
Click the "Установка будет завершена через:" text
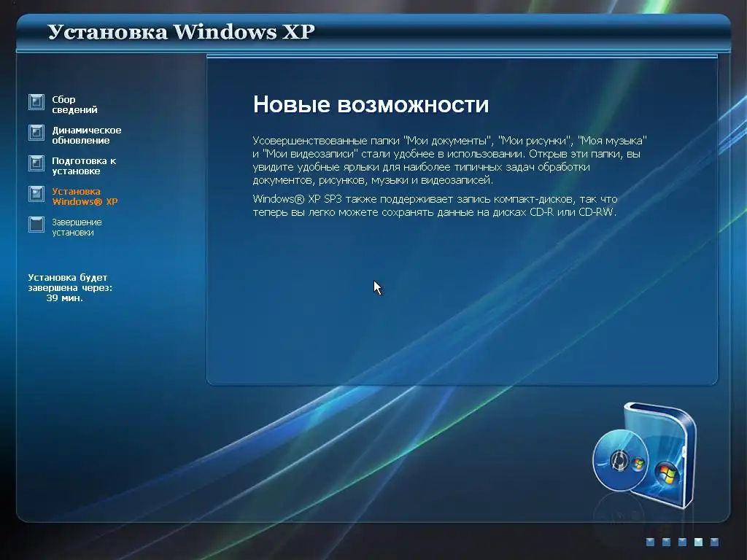point(70,282)
